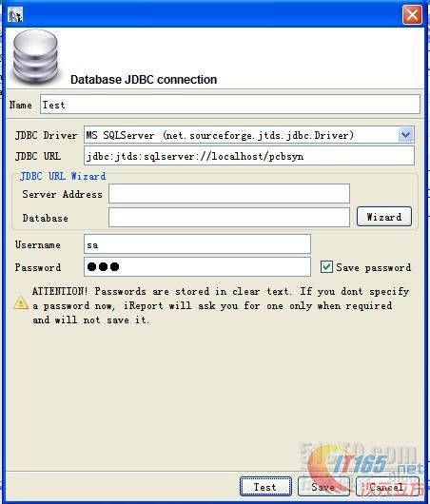Focus the Name input field

(x=230, y=105)
